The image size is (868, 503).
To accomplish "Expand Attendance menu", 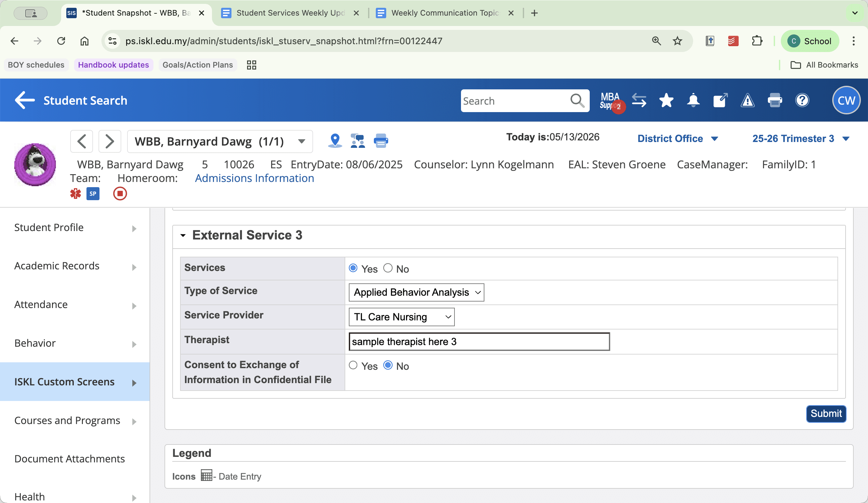I will [75, 305].
